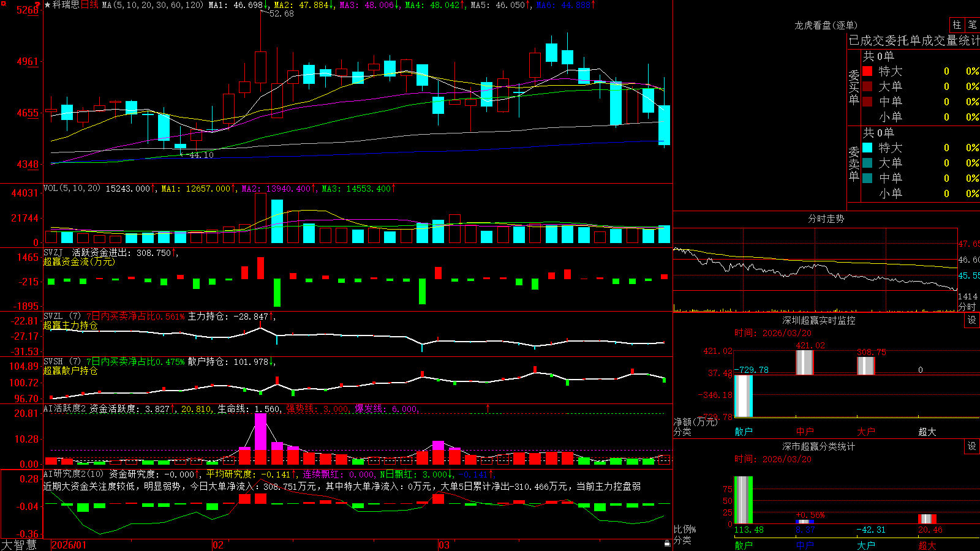The height and width of the screenshot is (551, 980).
Task: Click the MA3: 48.006 value
Action: (367, 5)
